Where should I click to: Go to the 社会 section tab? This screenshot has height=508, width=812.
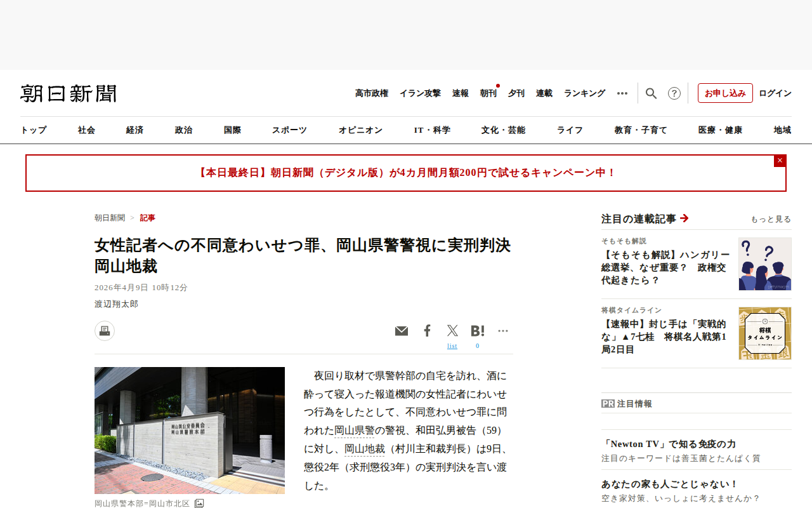coord(86,130)
